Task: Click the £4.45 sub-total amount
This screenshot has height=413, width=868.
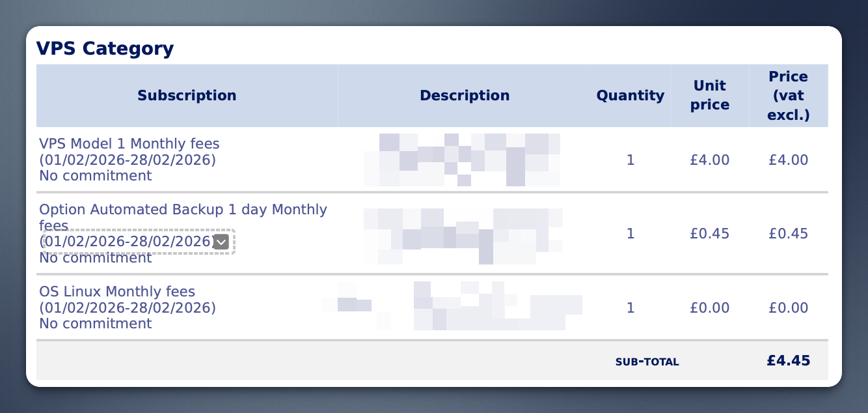Action: tap(788, 360)
